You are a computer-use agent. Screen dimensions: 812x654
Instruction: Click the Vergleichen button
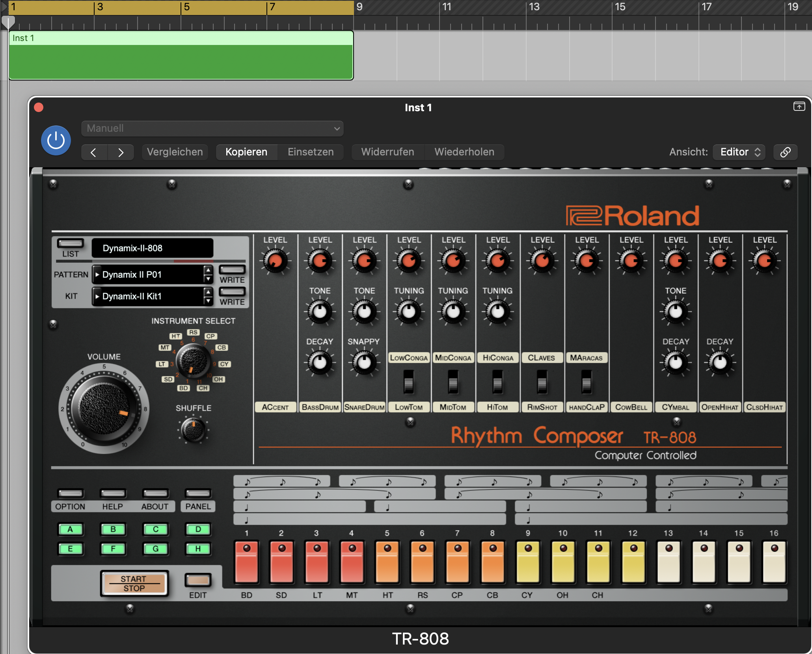(x=175, y=152)
